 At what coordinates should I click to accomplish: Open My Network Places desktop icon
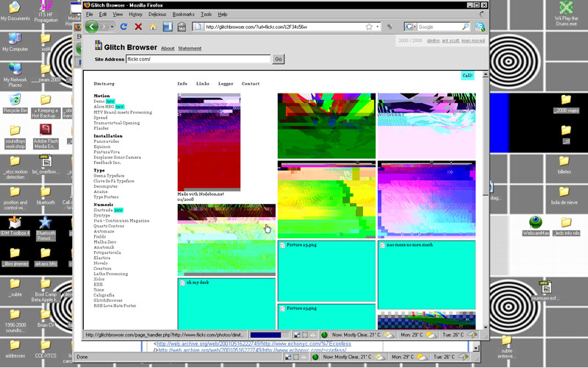[15, 75]
